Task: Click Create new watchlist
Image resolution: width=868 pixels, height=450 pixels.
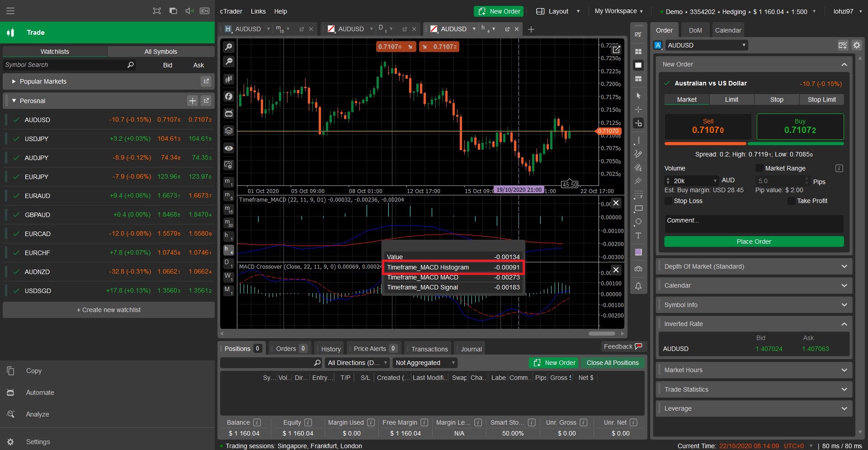Action: coord(108,310)
